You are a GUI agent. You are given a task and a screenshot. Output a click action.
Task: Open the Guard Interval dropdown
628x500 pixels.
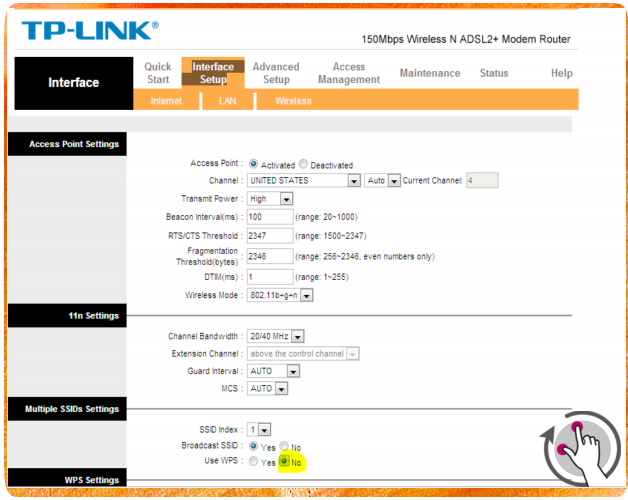[273, 371]
